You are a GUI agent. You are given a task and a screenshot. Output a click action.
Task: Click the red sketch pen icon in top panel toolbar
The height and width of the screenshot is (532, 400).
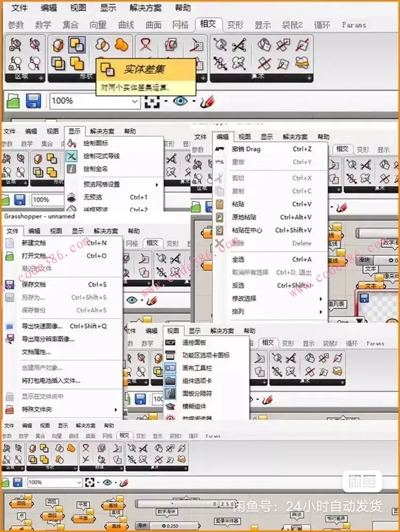click(207, 101)
